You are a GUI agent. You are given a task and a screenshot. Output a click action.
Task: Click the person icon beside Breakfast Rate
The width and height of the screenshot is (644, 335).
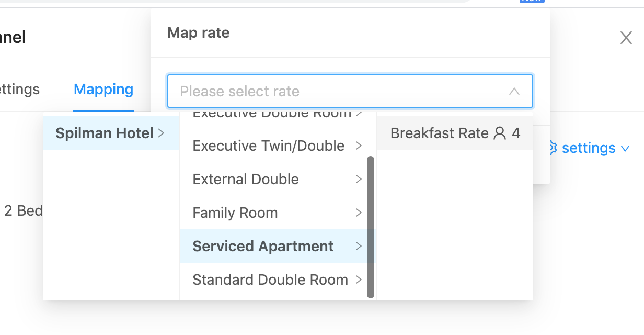pos(500,133)
